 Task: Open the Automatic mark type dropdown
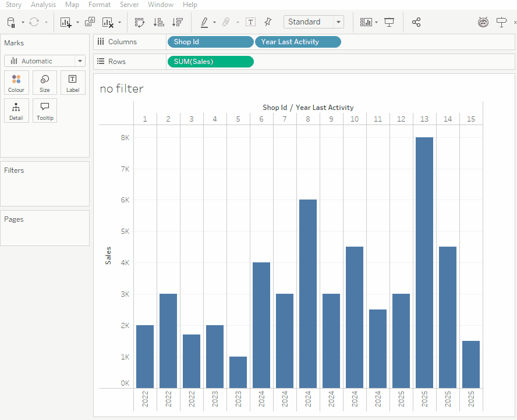tap(80, 60)
